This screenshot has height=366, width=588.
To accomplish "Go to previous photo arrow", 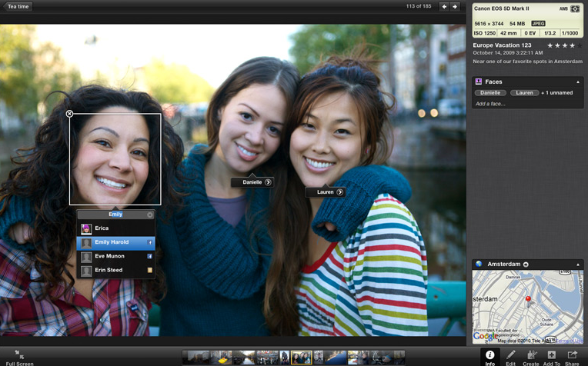I will (444, 6).
